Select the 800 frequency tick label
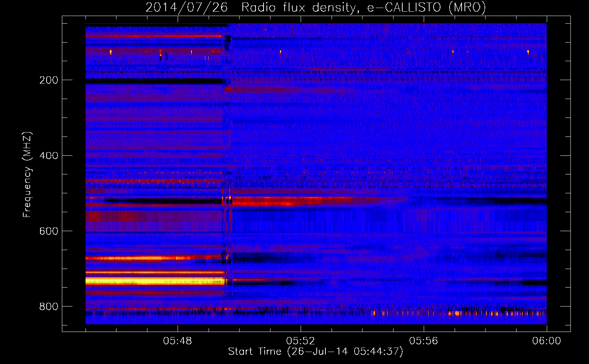The width and height of the screenshot is (589, 364). pyautogui.click(x=49, y=307)
